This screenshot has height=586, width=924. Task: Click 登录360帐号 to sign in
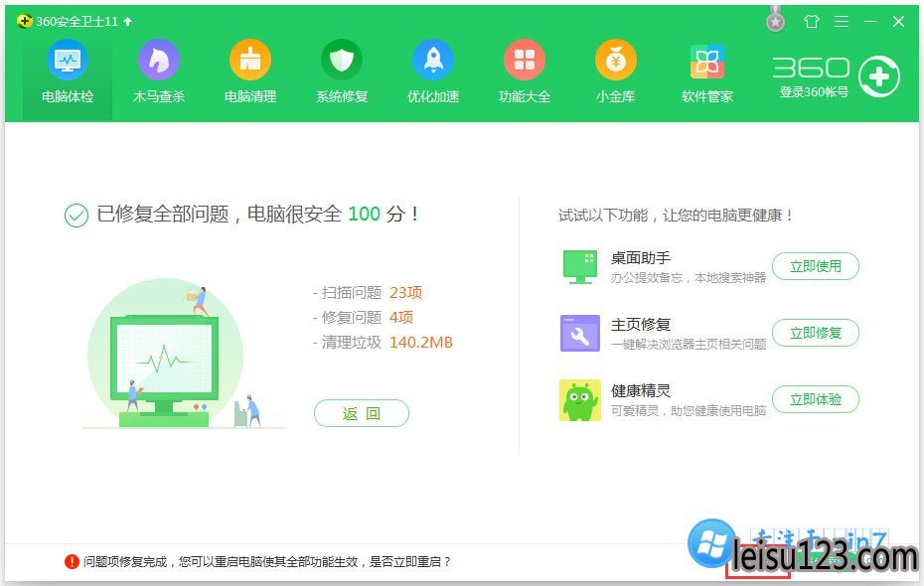click(814, 92)
